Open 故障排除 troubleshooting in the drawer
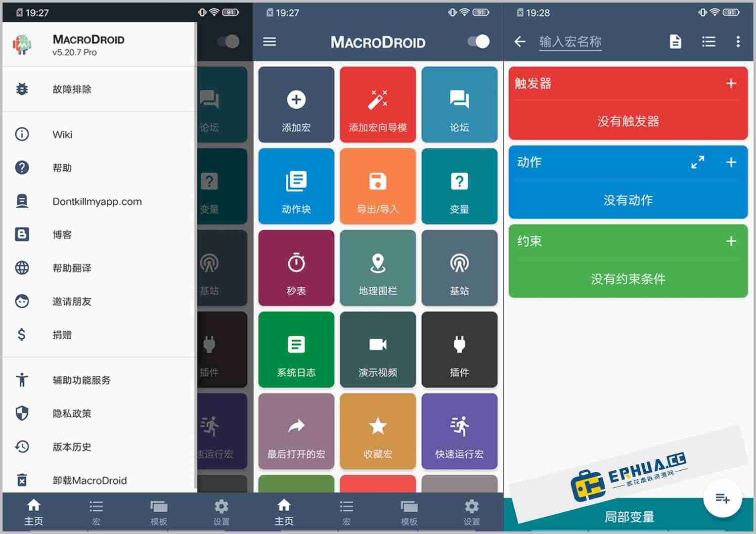Viewport: 756px width, 534px height. pyautogui.click(x=99, y=89)
